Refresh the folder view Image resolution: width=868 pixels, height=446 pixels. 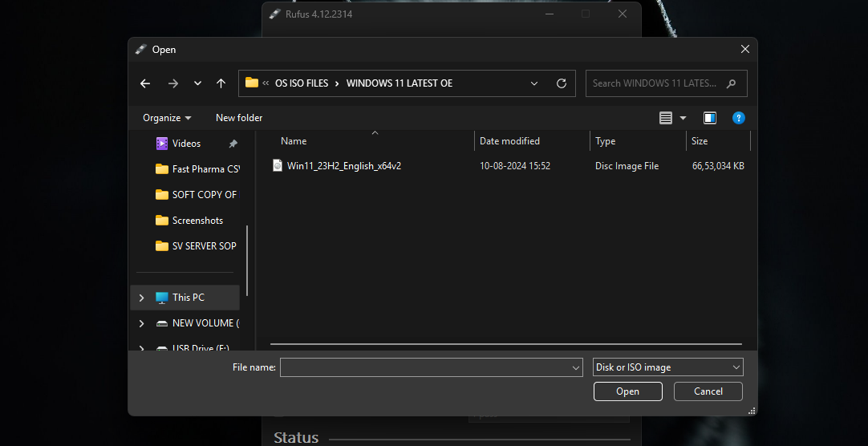[x=562, y=83]
